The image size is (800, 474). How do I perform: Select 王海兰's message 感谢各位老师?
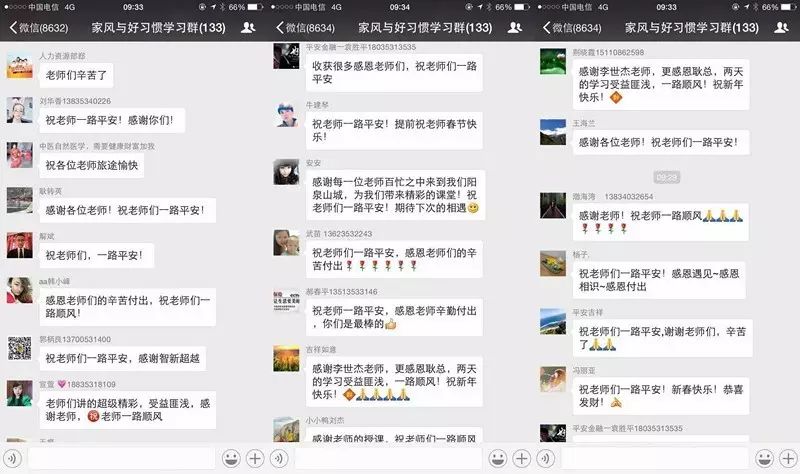[x=661, y=142]
